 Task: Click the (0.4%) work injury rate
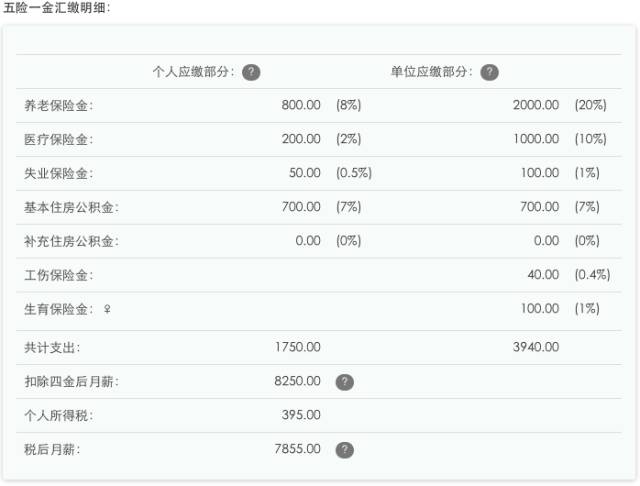pyautogui.click(x=592, y=274)
